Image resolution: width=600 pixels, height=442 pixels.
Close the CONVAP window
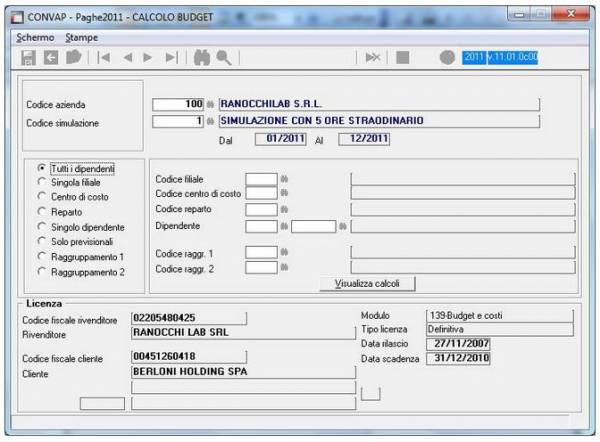pyautogui.click(x=571, y=14)
